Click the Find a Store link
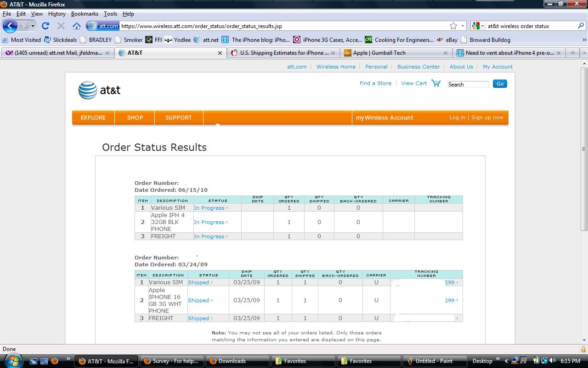The image size is (588, 368). click(375, 83)
